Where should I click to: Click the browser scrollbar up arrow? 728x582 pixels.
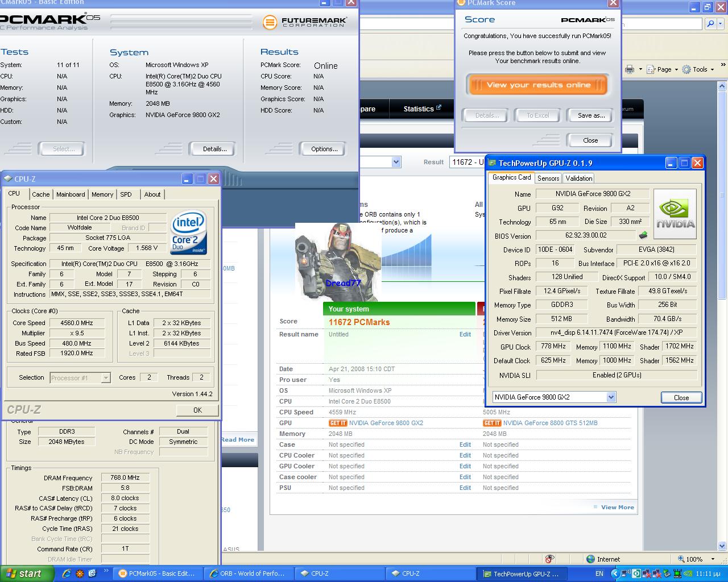(722, 87)
